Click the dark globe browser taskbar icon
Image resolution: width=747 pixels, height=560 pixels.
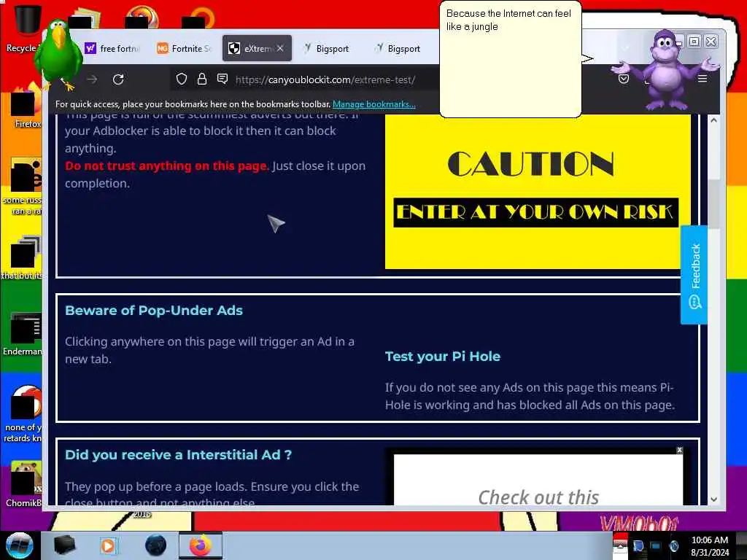tap(156, 545)
